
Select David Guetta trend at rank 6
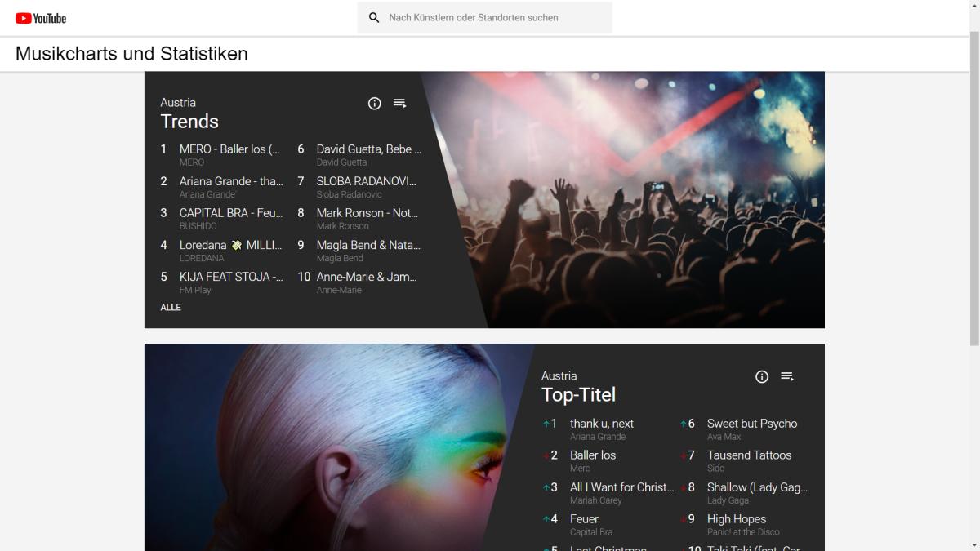coord(368,149)
